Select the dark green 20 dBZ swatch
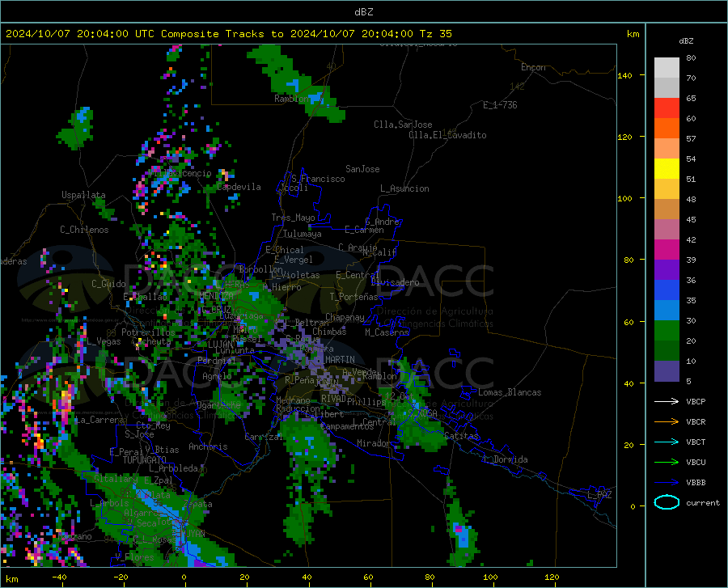 (x=667, y=351)
